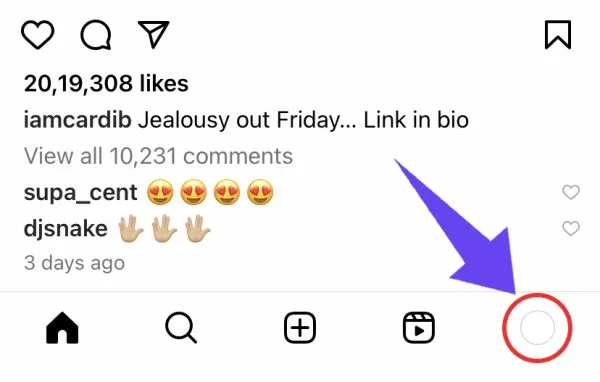Image resolution: width=600 pixels, height=382 pixels.
Task: Open the Reels tab icon
Action: point(419,328)
